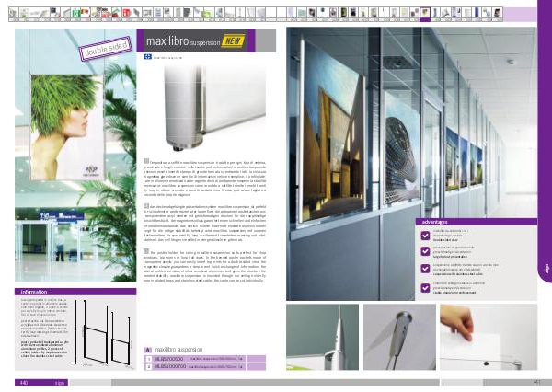Click page number 440 in footer
The image size is (552, 392).
[x=24, y=383]
